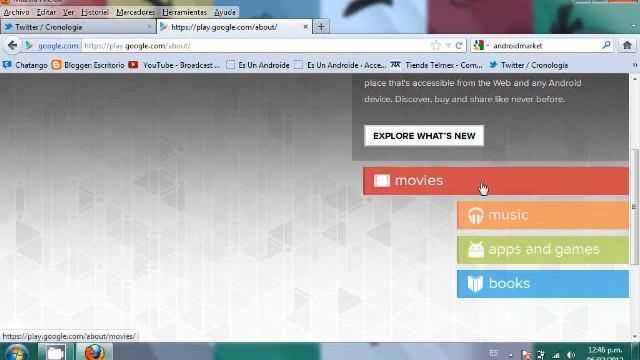Open the Historial menu
This screenshot has height=360, width=640.
[x=95, y=12]
